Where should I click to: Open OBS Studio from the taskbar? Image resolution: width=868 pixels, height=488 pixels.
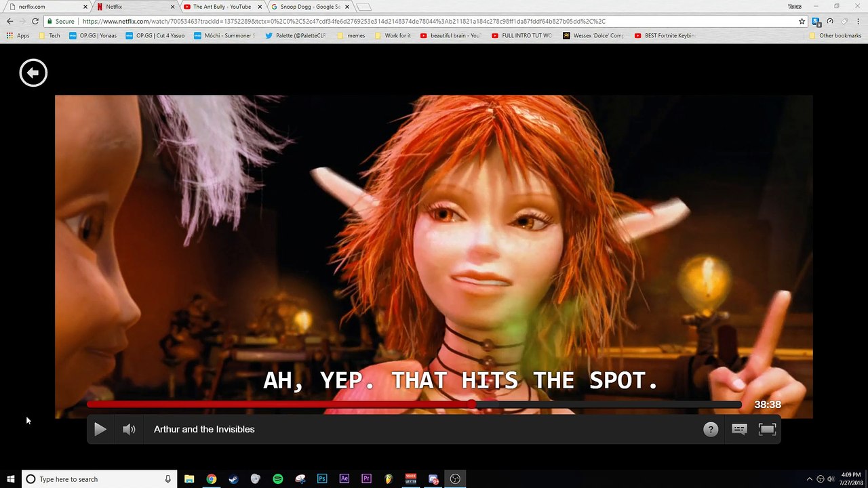[x=455, y=479]
